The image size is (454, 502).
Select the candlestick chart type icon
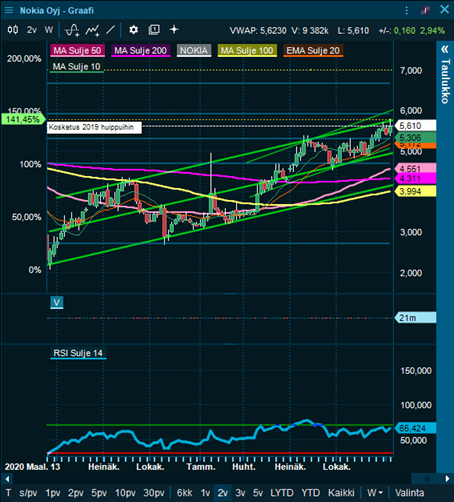pyautogui.click(x=13, y=30)
